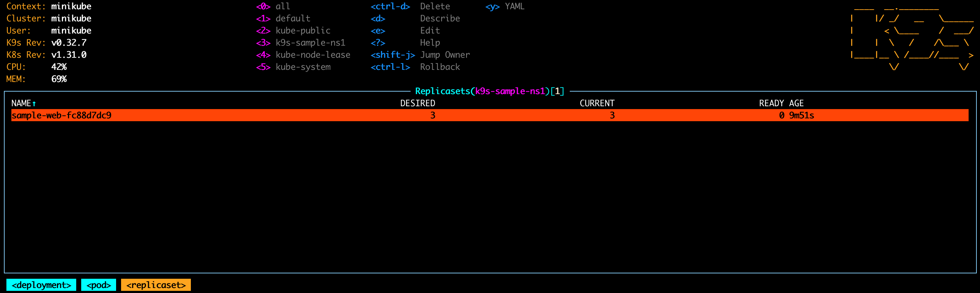Click the K9s Rev v0.32.7 value
This screenshot has height=293, width=980.
click(x=69, y=43)
